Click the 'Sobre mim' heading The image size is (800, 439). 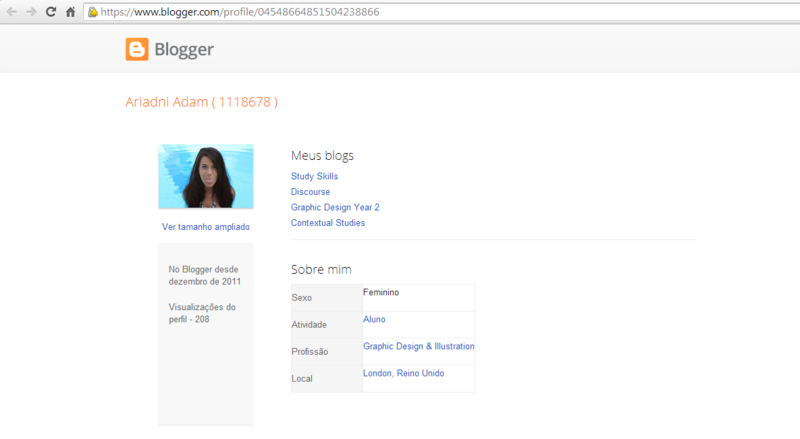pos(321,269)
